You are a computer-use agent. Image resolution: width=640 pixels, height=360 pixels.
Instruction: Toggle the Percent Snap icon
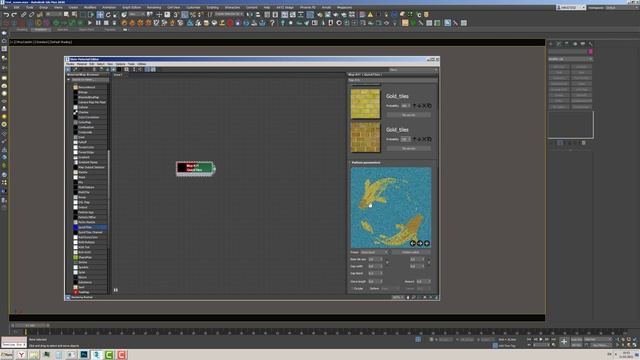193,15
